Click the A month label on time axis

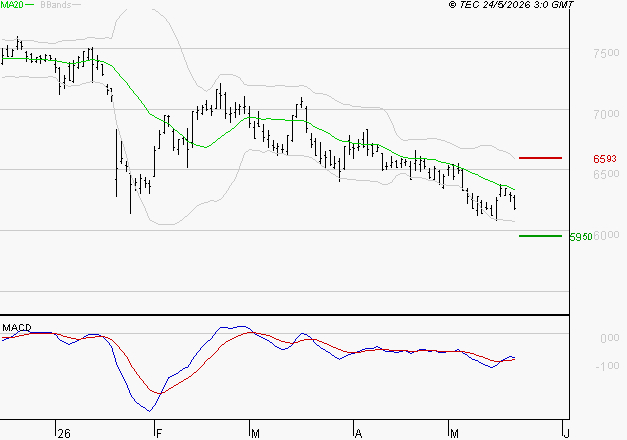pos(358,434)
